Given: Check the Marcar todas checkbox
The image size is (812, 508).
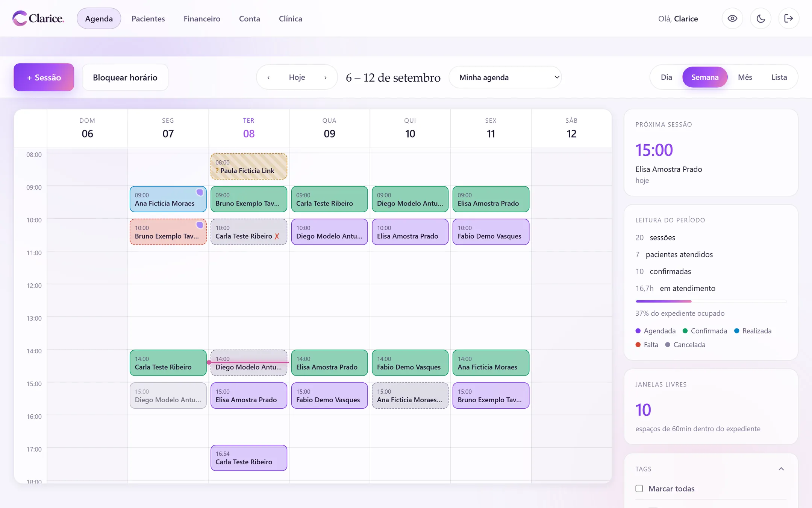Looking at the screenshot, I should click(639, 488).
